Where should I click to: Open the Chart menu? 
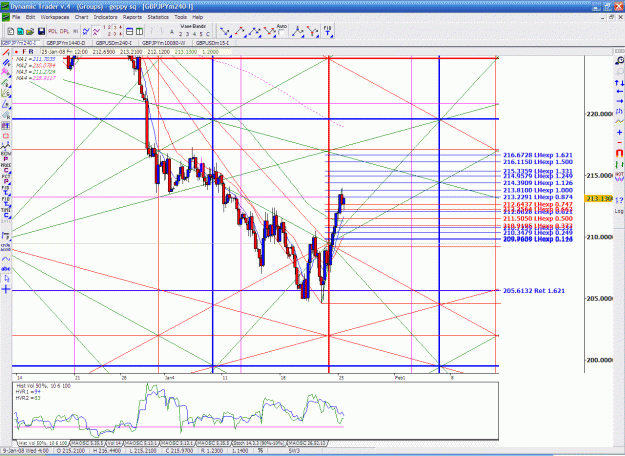coord(81,17)
